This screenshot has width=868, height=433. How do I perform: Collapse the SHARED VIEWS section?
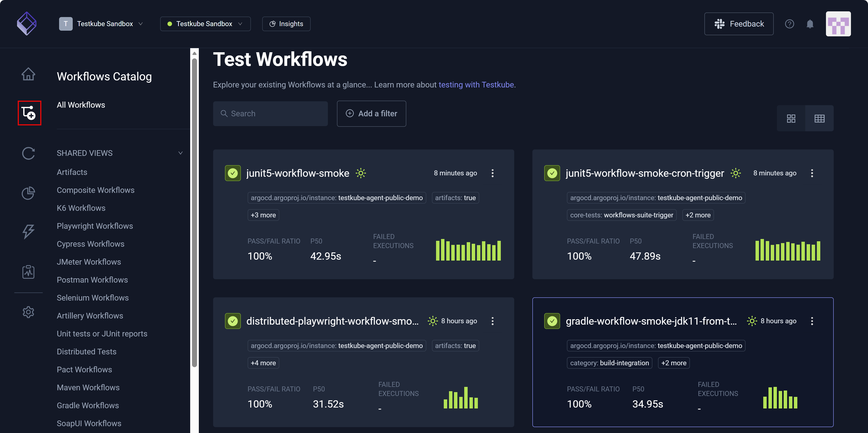tap(181, 153)
